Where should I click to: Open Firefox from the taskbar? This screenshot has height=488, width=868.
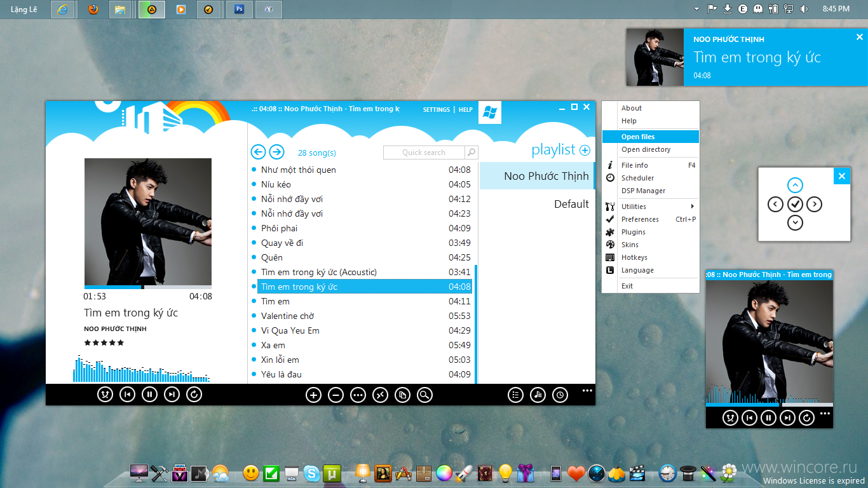pyautogui.click(x=93, y=10)
